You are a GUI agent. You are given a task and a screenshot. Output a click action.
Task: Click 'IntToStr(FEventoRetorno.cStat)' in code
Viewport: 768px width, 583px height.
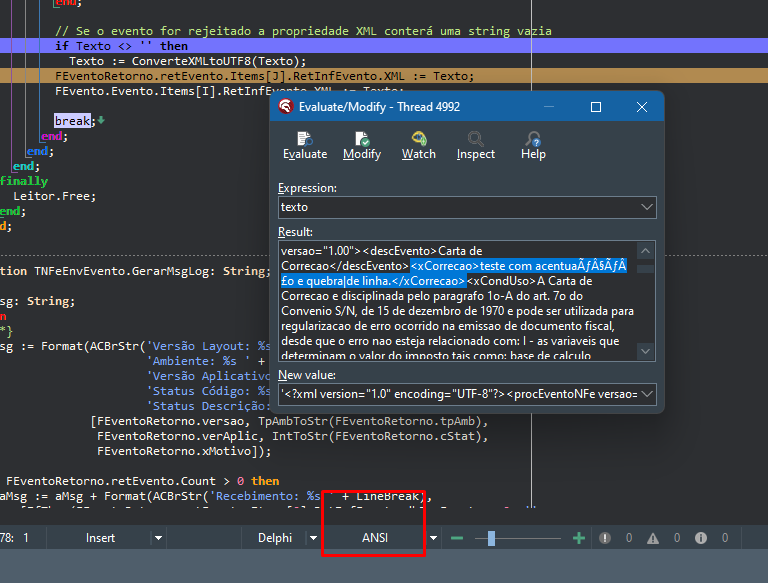tap(376, 436)
